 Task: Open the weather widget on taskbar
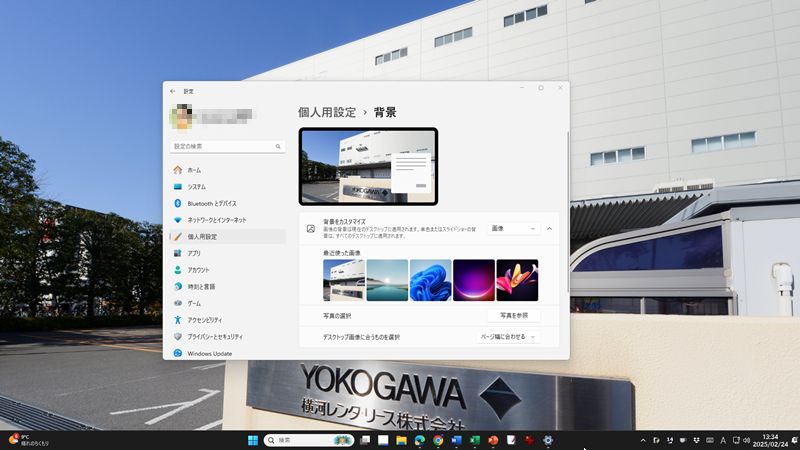[x=29, y=440]
